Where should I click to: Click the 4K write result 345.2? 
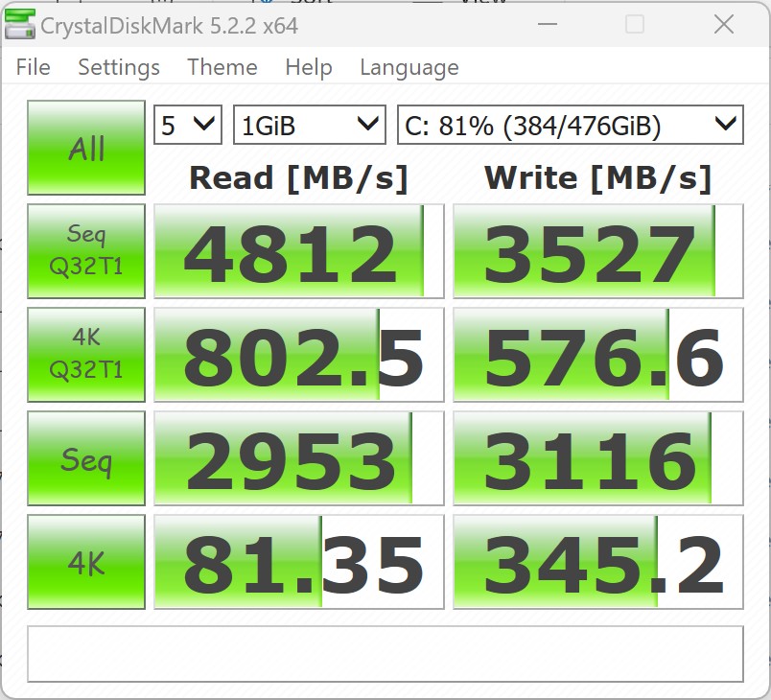[x=598, y=562]
